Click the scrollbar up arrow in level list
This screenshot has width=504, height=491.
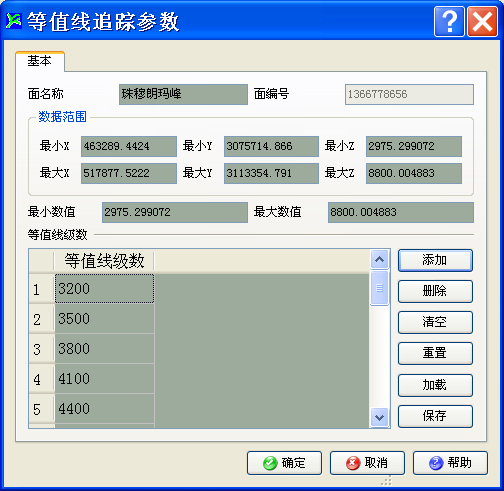coord(380,259)
